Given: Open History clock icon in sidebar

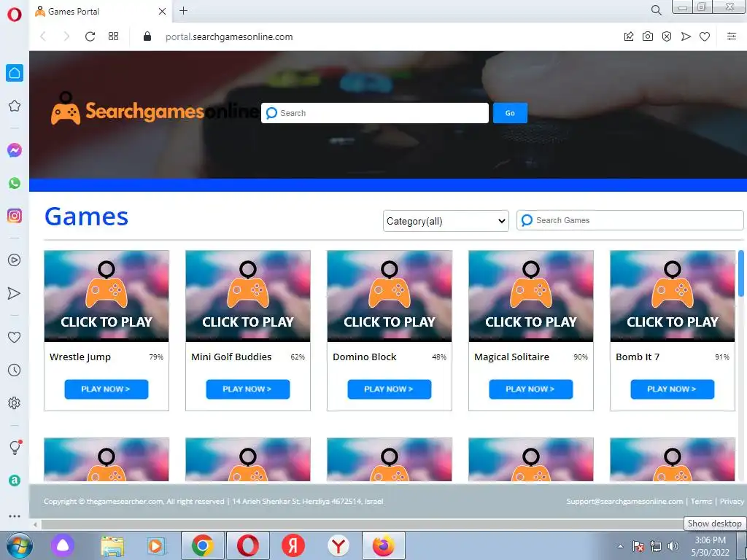Looking at the screenshot, I should coord(15,370).
